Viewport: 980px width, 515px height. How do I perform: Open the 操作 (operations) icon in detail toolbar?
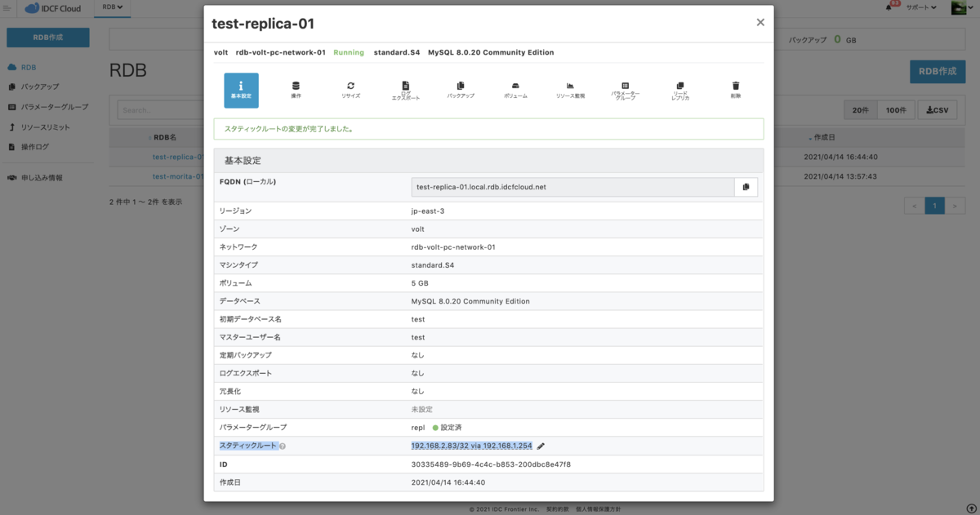pos(296,88)
